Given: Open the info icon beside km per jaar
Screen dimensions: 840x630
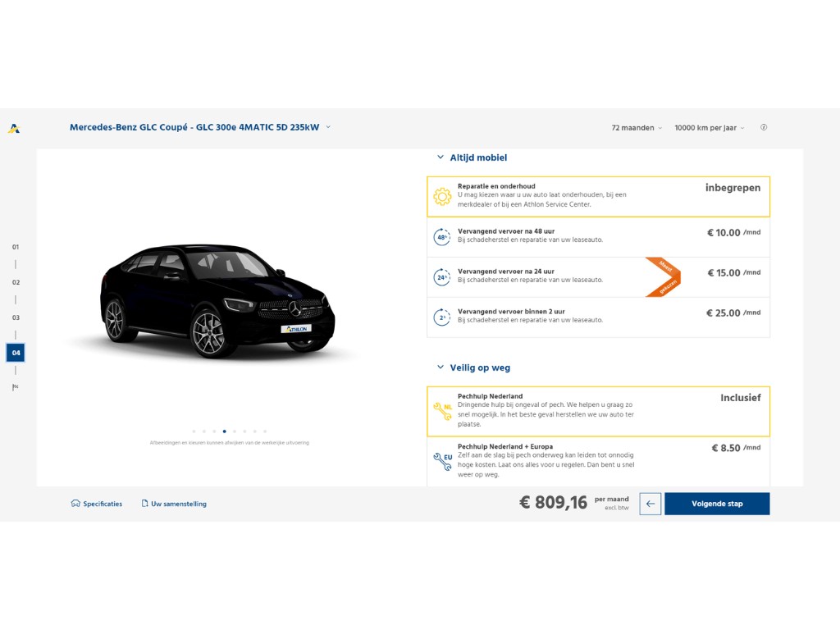Looking at the screenshot, I should pyautogui.click(x=764, y=127).
